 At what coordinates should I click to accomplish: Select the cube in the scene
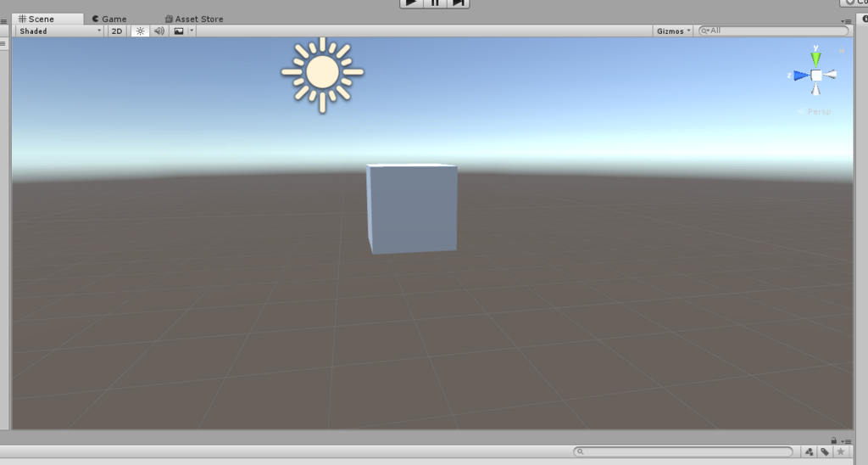click(x=412, y=209)
